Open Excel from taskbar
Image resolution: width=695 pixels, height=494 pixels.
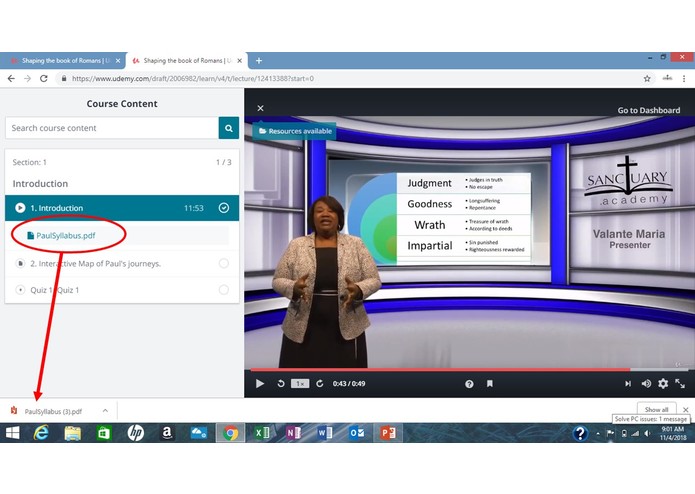[x=262, y=433]
